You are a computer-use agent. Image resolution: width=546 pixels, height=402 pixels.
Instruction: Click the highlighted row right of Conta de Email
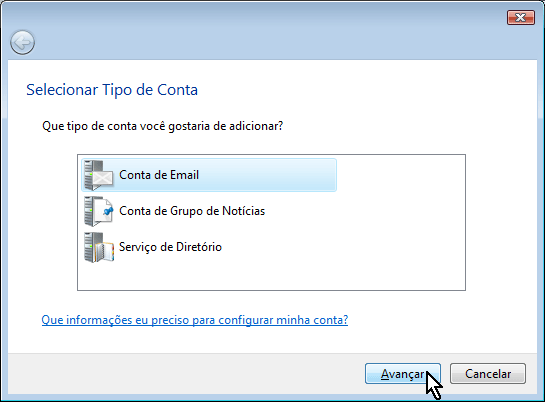(x=266, y=175)
